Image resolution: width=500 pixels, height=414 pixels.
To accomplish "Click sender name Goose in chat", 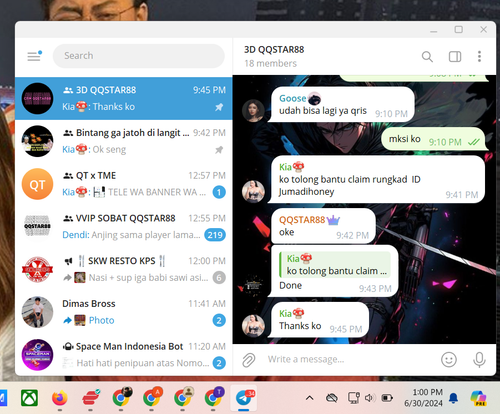I will (292, 98).
